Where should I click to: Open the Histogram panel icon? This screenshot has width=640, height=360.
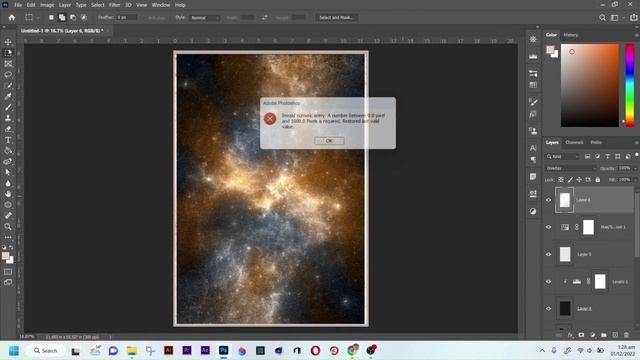[533, 56]
